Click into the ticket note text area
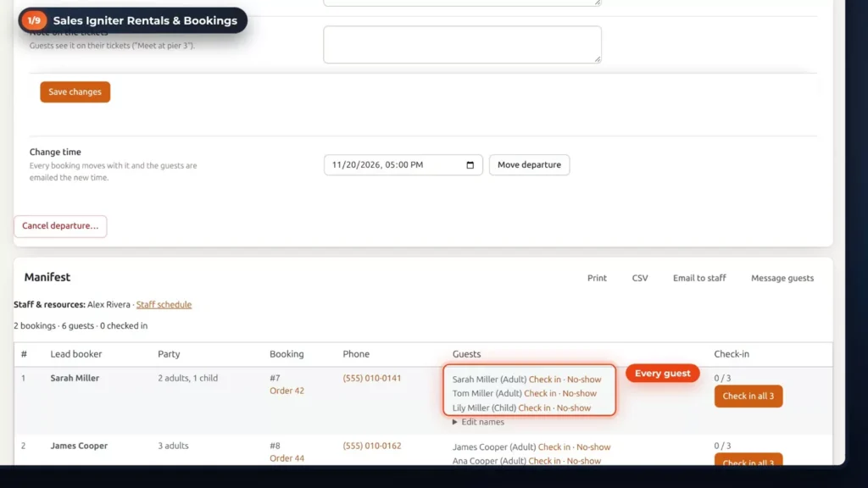Screen dimensions: 868x488 462,44
